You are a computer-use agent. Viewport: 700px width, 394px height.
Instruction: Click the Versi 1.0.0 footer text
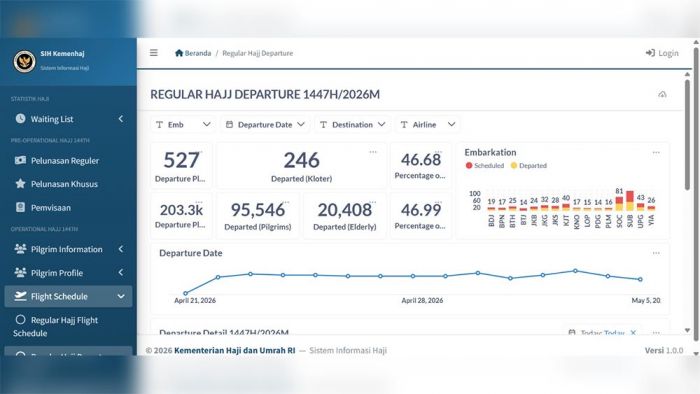[664, 350]
